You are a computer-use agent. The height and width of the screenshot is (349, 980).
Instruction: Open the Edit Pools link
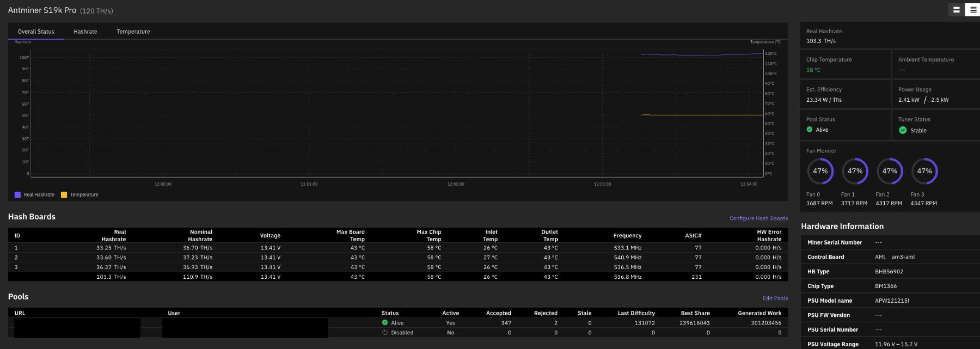click(x=775, y=298)
